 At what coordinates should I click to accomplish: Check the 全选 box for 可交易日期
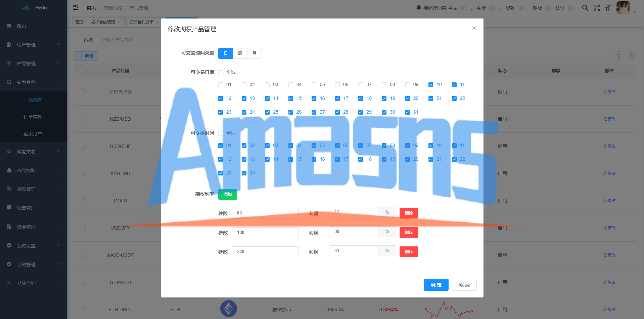[221, 73]
